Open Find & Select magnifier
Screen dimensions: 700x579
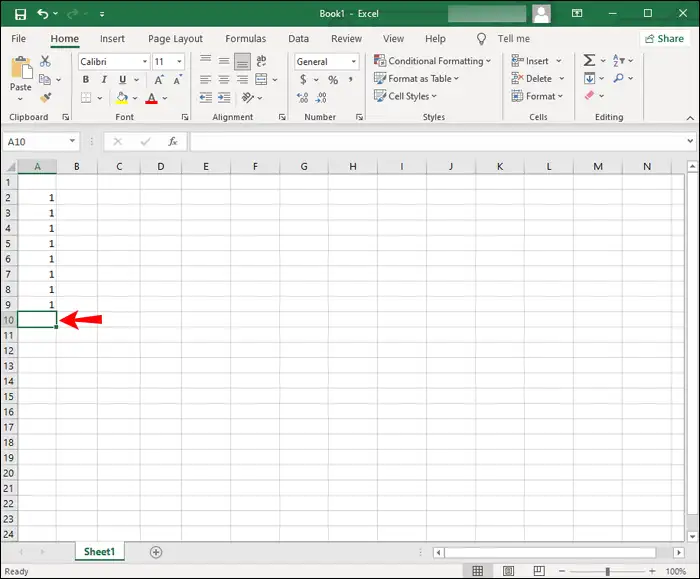tap(618, 78)
